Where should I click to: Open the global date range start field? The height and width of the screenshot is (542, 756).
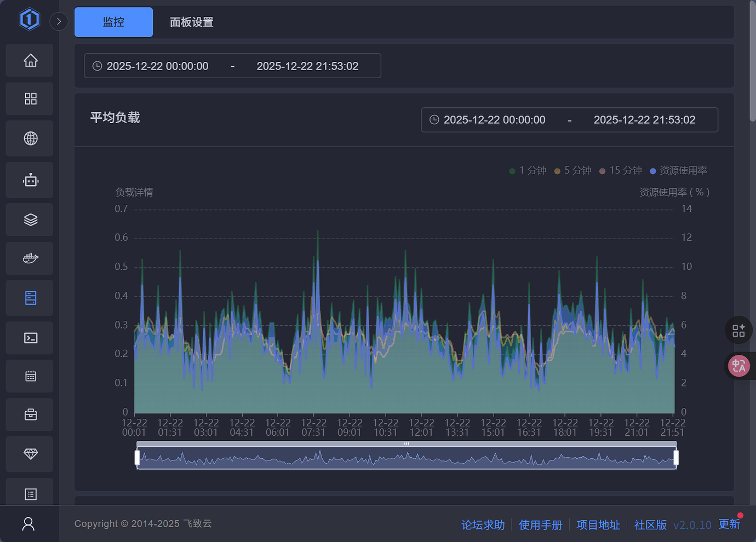(x=157, y=66)
